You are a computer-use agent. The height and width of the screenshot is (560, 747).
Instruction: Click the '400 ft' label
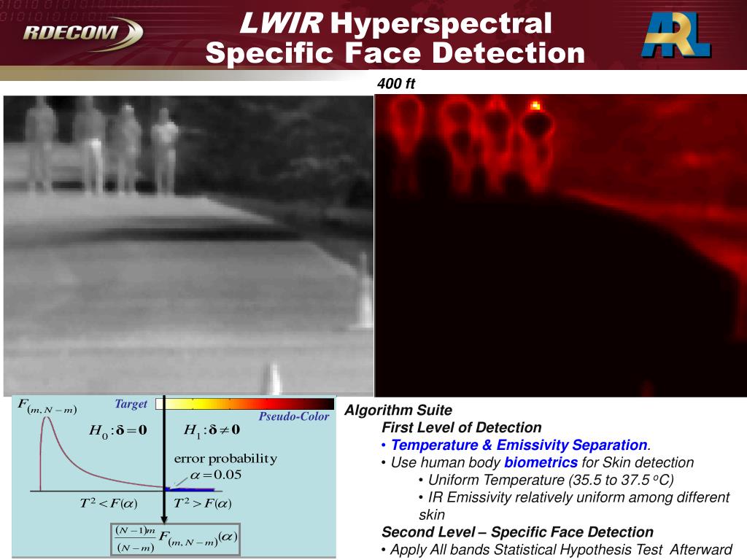(x=396, y=84)
